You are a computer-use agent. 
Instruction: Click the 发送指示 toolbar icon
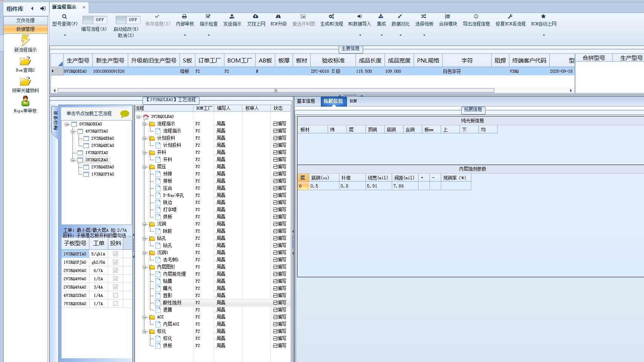click(232, 17)
